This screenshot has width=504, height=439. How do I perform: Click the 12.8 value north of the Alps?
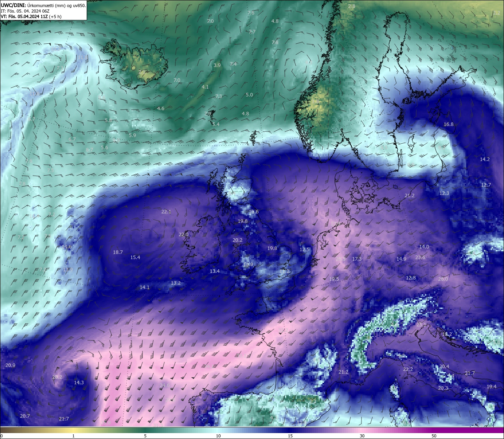411,278
